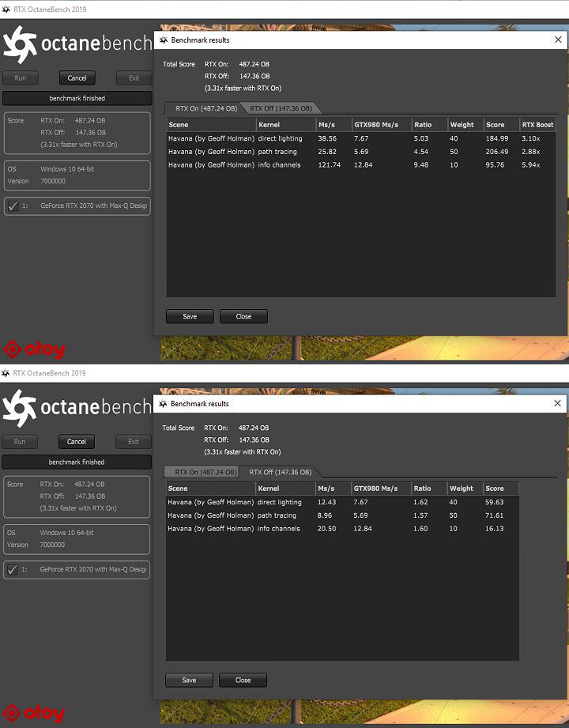Click the 25.82 Ms/s value

(327, 151)
